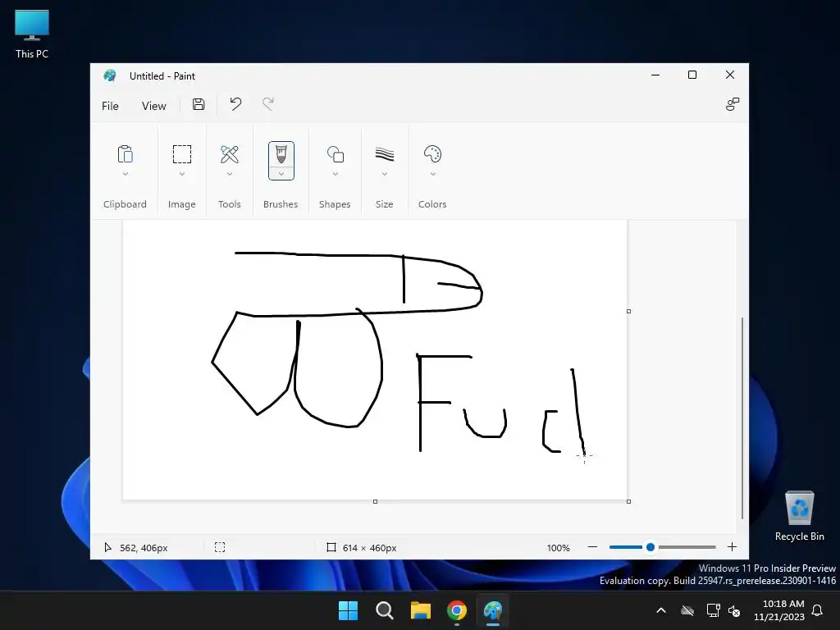This screenshot has width=840, height=630.
Task: Click the cursor position icon in the status bar
Action: 107,547
